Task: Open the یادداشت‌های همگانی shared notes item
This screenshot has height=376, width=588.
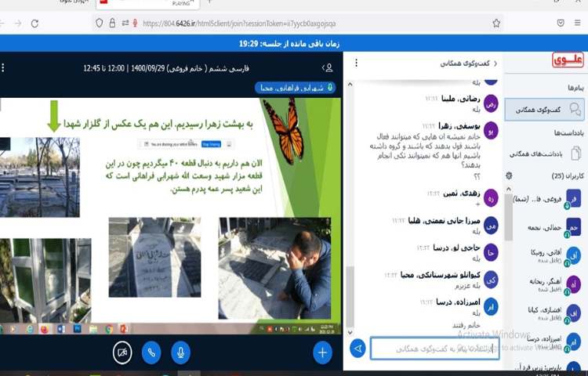Action: pos(545,154)
